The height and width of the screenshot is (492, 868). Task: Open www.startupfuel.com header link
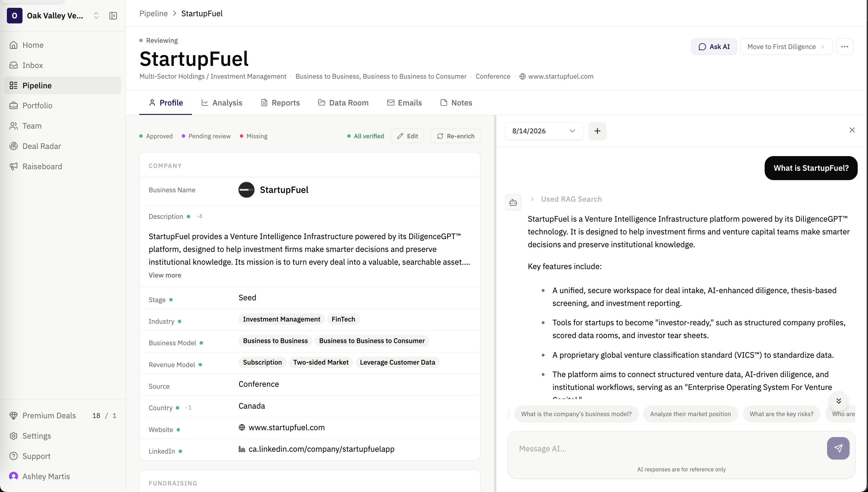pos(556,76)
